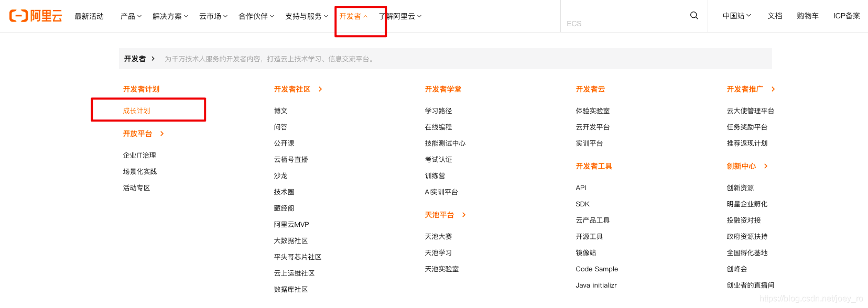Expand the 解决方案 dropdown menu
The image size is (868, 308).
click(x=170, y=16)
